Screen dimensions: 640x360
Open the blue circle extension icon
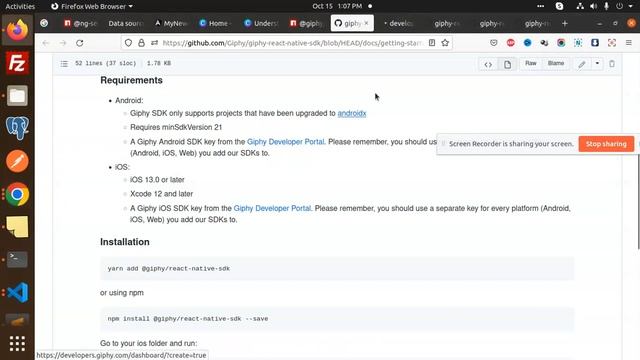tap(527, 43)
